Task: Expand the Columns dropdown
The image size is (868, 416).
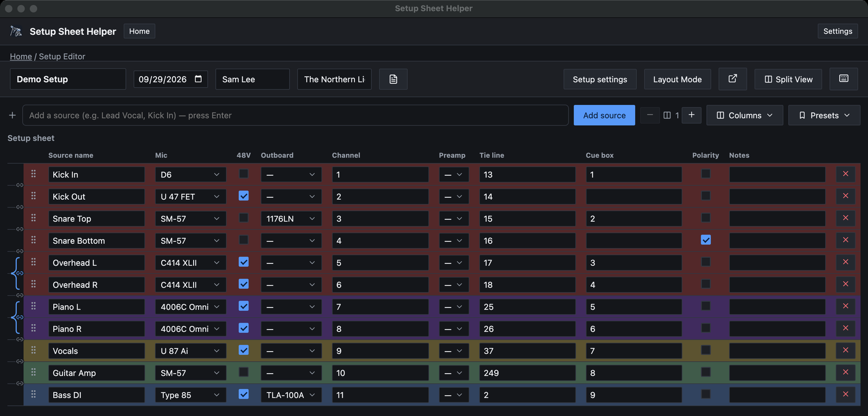Action: (744, 115)
